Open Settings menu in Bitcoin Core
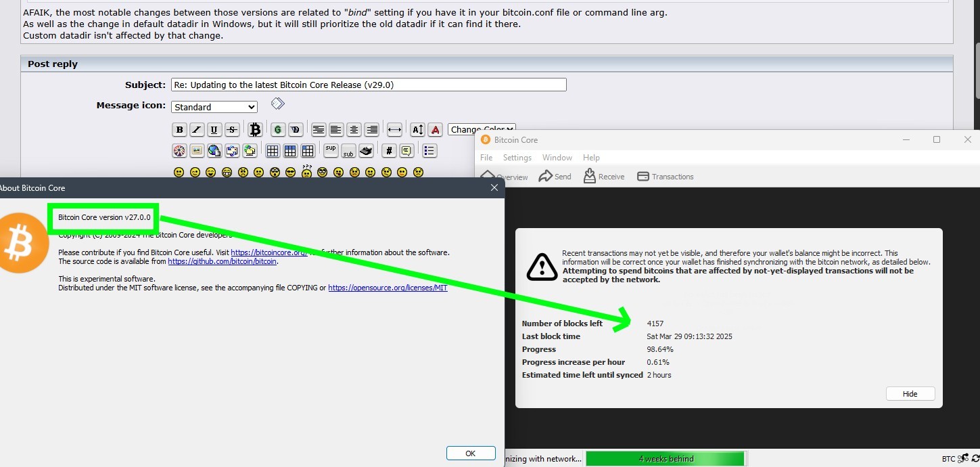The width and height of the screenshot is (980, 467). point(517,158)
